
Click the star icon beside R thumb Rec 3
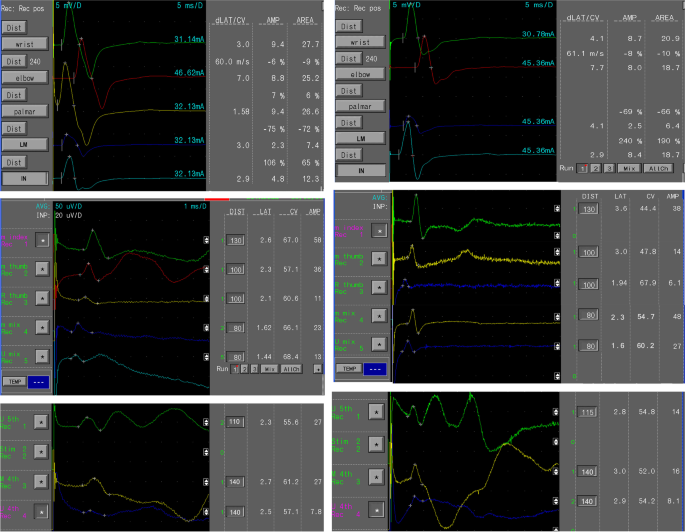[x=41, y=298]
